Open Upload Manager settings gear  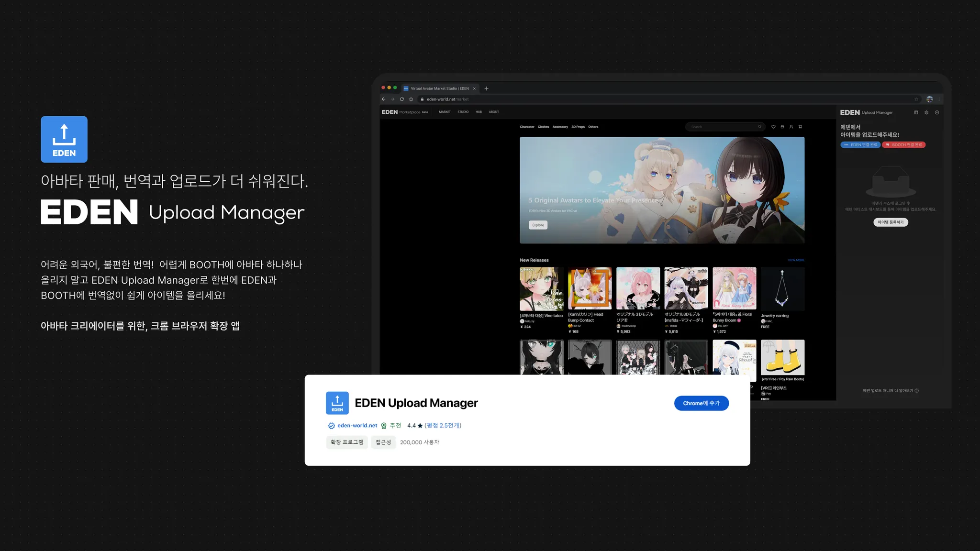tap(926, 112)
